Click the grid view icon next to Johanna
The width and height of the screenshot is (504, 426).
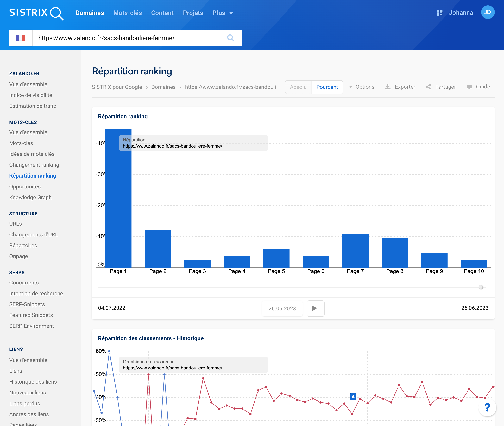click(439, 13)
